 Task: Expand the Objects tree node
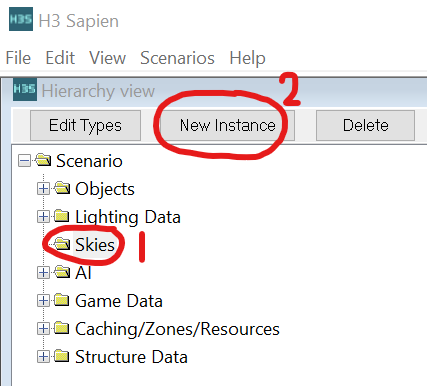pos(43,189)
